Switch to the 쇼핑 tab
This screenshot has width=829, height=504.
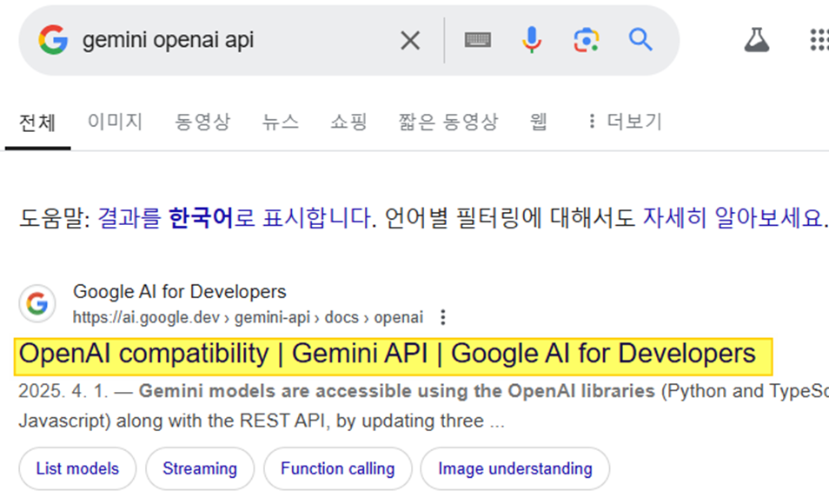pos(348,122)
